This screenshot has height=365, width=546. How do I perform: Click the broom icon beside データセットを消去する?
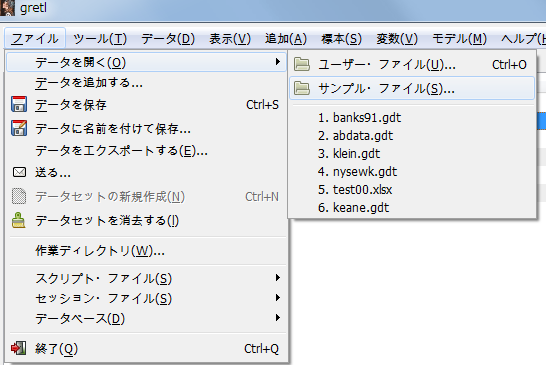click(18, 220)
